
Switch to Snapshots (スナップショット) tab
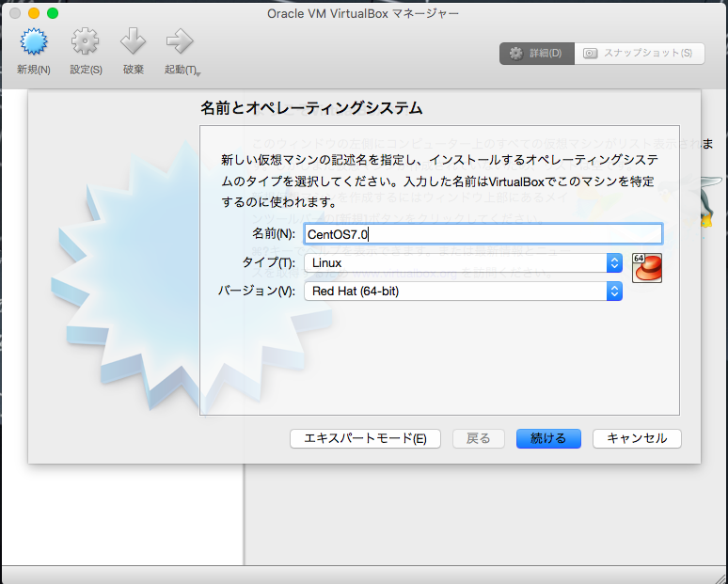pos(640,54)
